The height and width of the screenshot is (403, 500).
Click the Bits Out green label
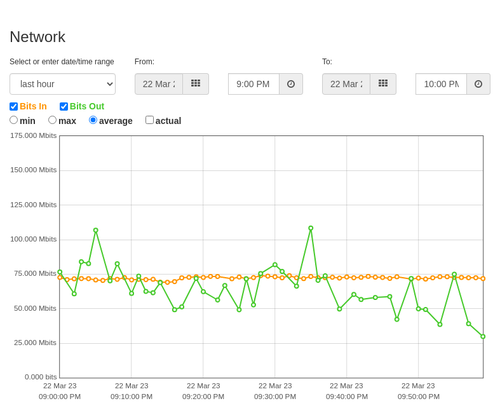(87, 106)
